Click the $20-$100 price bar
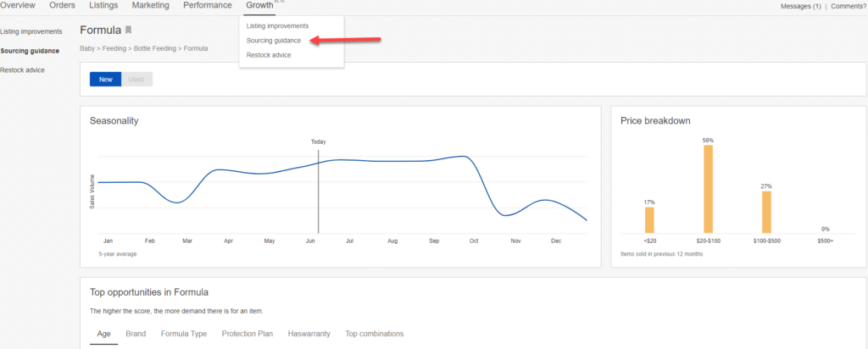 708,189
